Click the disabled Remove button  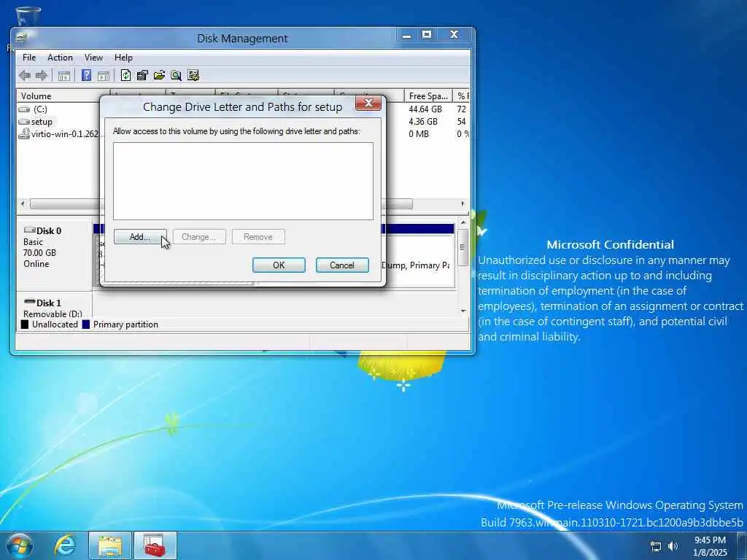click(258, 237)
